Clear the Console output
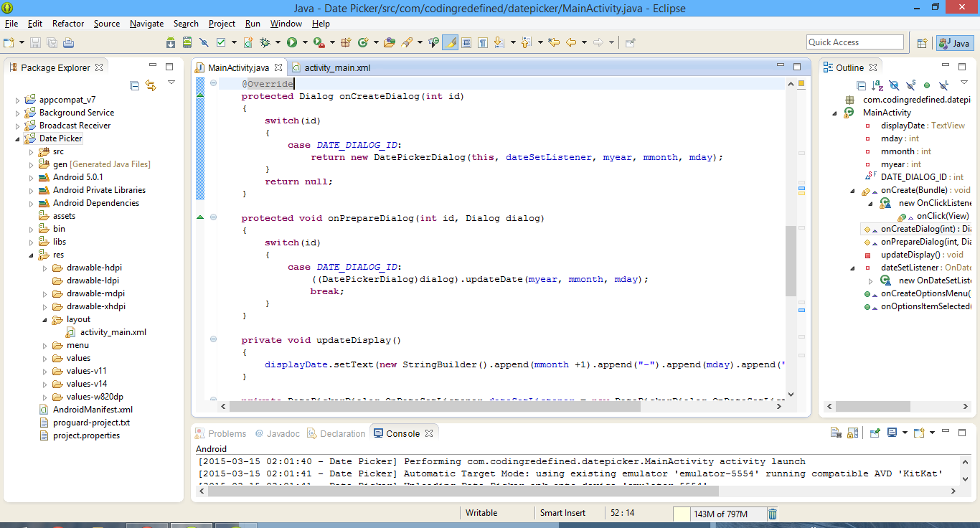 [x=837, y=432]
